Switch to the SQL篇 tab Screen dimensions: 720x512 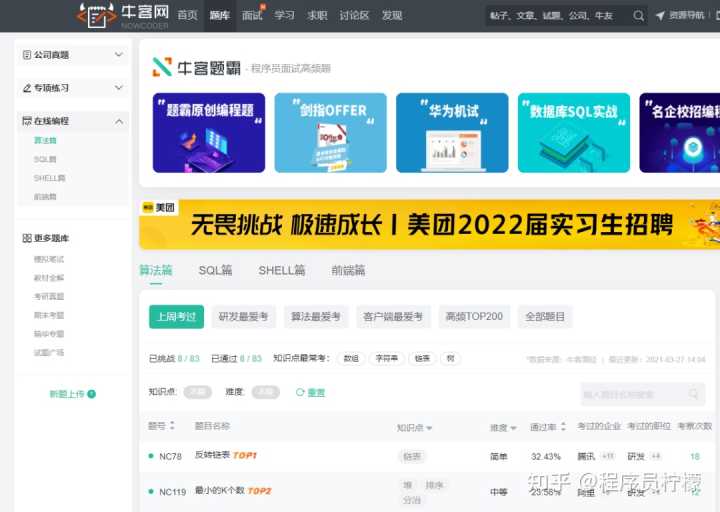215,270
